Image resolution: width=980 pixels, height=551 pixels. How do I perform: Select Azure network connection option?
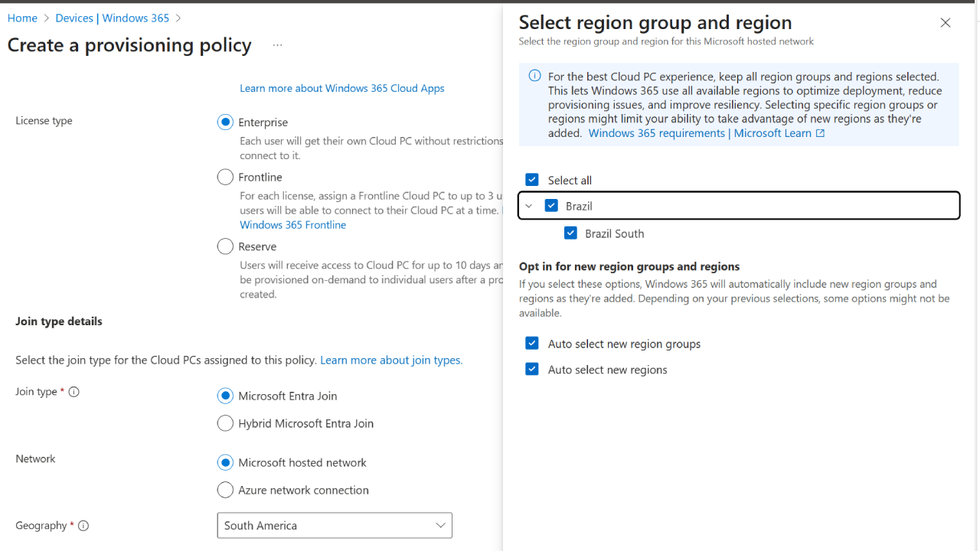click(225, 490)
